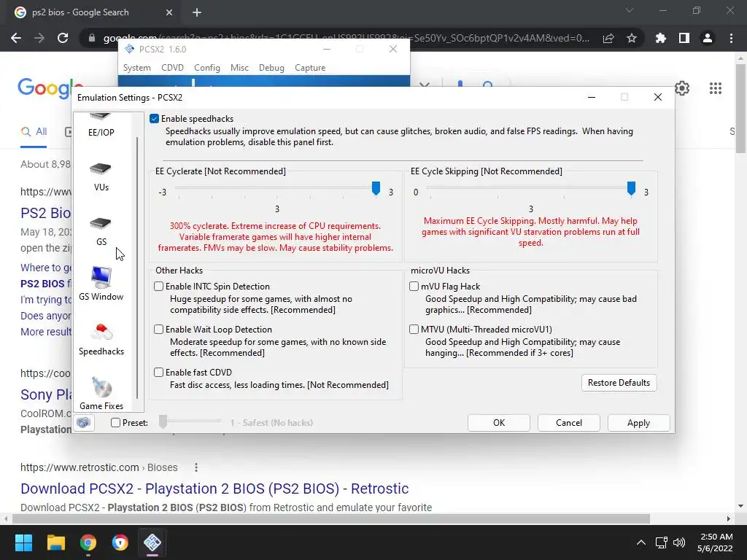Enable INTC Spin Detection
The width and height of the screenshot is (747, 560).
[158, 286]
